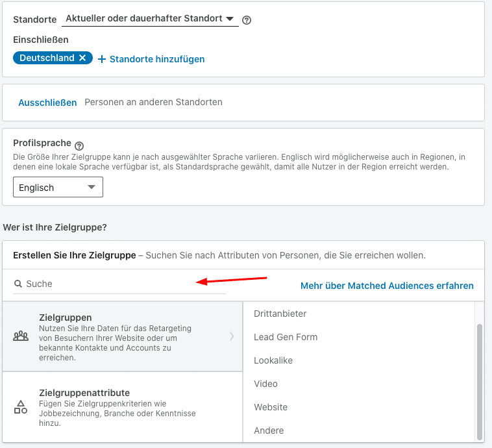Click the audience list scrollbar
The image size is (492, 448).
click(479, 382)
